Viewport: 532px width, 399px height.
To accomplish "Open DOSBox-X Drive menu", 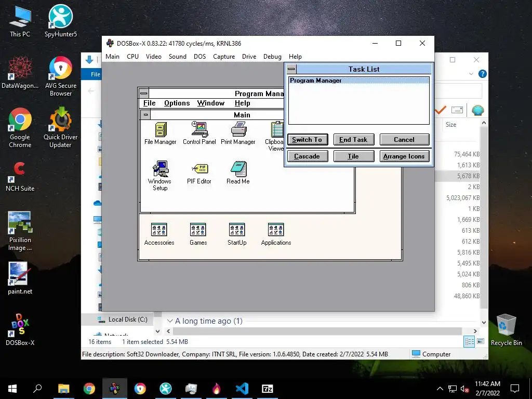I will 249,57.
